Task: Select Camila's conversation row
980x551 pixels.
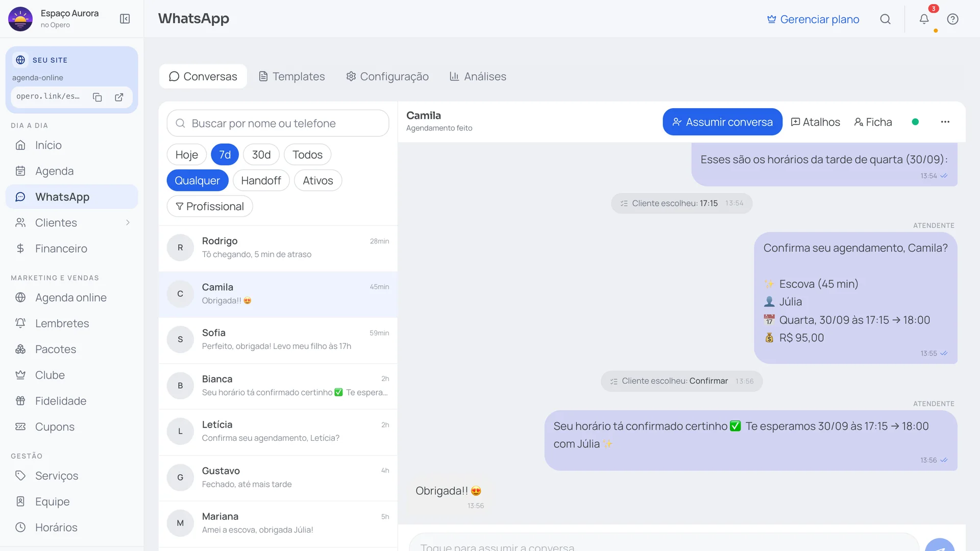Action: [x=278, y=294]
